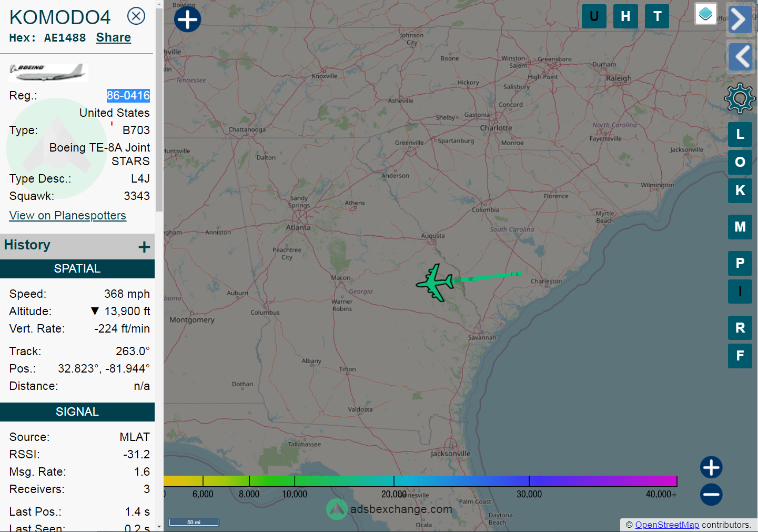This screenshot has height=532, width=758.
Task: Click the R map button
Action: click(x=740, y=328)
